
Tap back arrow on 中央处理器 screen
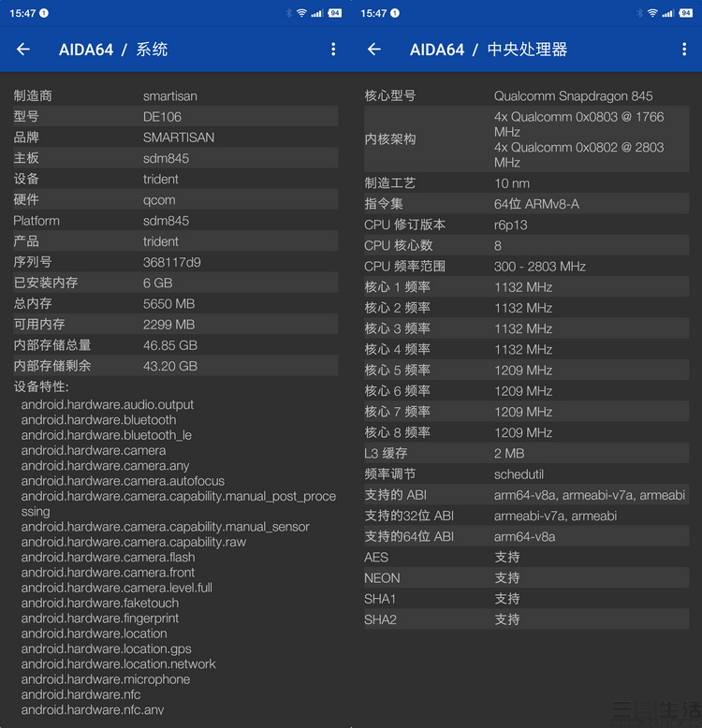pos(374,50)
